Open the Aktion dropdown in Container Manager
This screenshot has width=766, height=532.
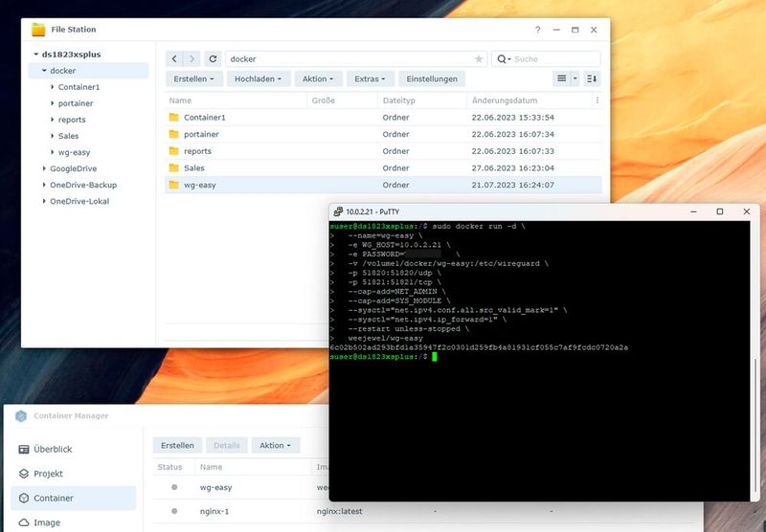tap(276, 445)
